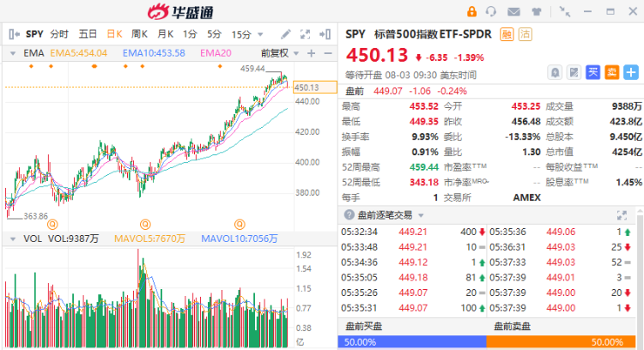The height and width of the screenshot is (350, 644).
Task: Open the 15分 interval dropdown arrow
Action: pyautogui.click(x=260, y=34)
